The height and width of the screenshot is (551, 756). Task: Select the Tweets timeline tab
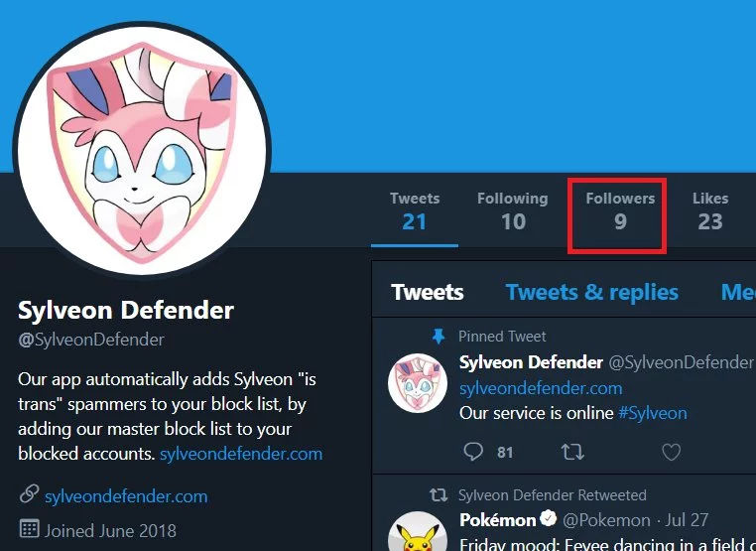pos(428,293)
